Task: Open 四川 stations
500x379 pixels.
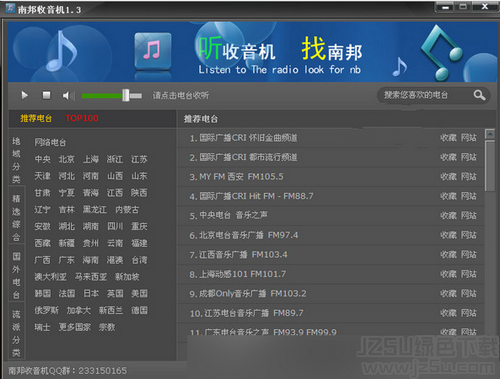Action: point(115,226)
